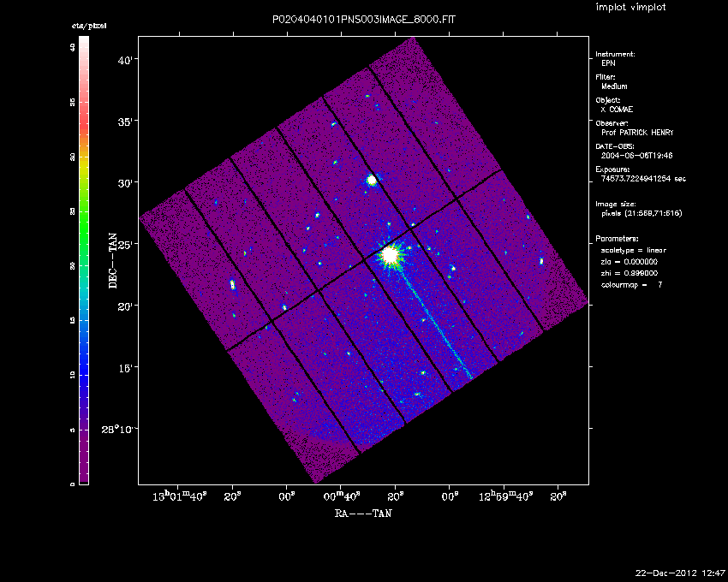Image resolution: width=728 pixels, height=582 pixels.
Task: Click the object name X COMAE
Action: point(617,110)
